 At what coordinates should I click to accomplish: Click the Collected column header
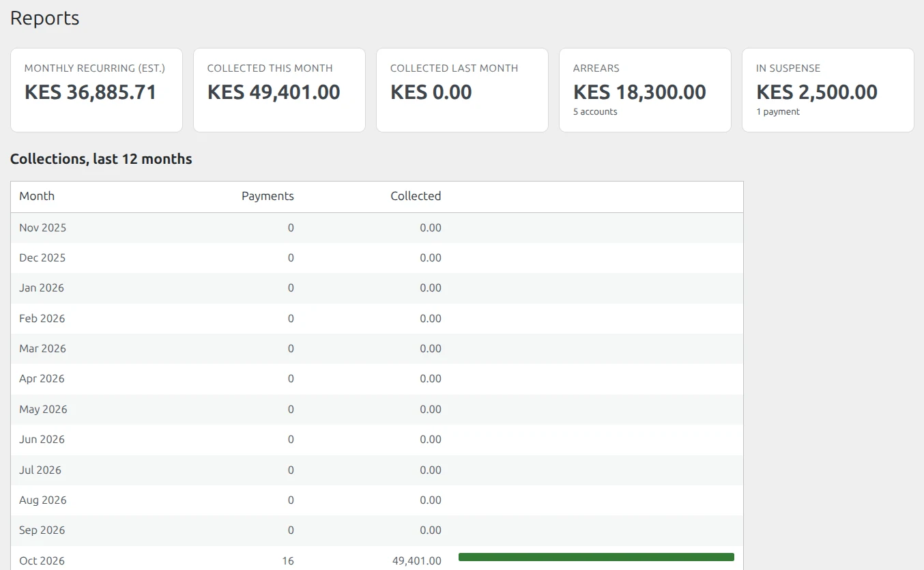(x=416, y=196)
